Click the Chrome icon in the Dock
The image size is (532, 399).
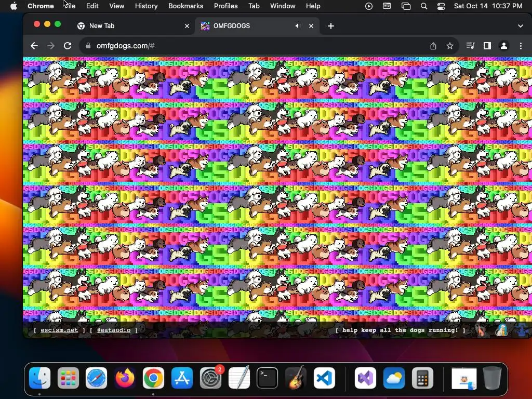pos(153,378)
